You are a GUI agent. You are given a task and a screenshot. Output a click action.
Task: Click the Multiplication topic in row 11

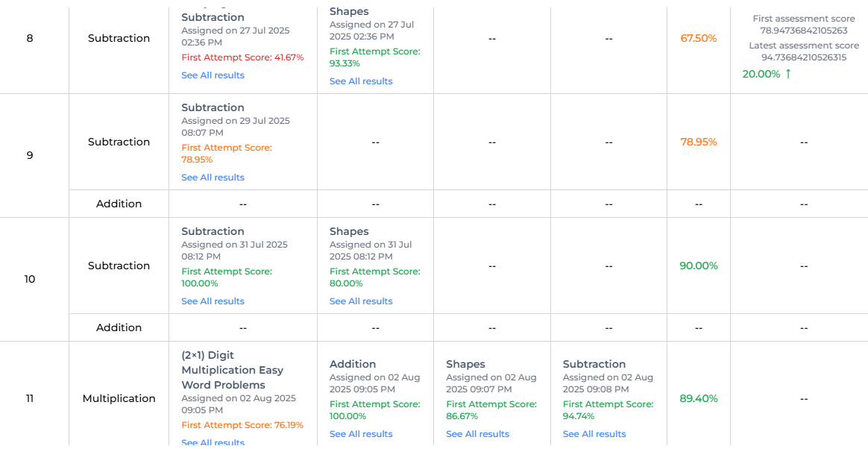click(119, 398)
